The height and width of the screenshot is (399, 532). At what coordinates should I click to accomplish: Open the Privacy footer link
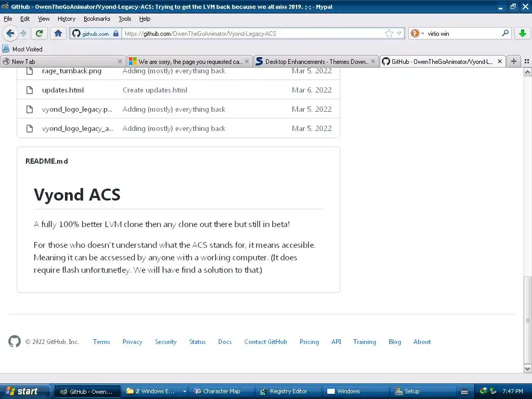click(132, 342)
